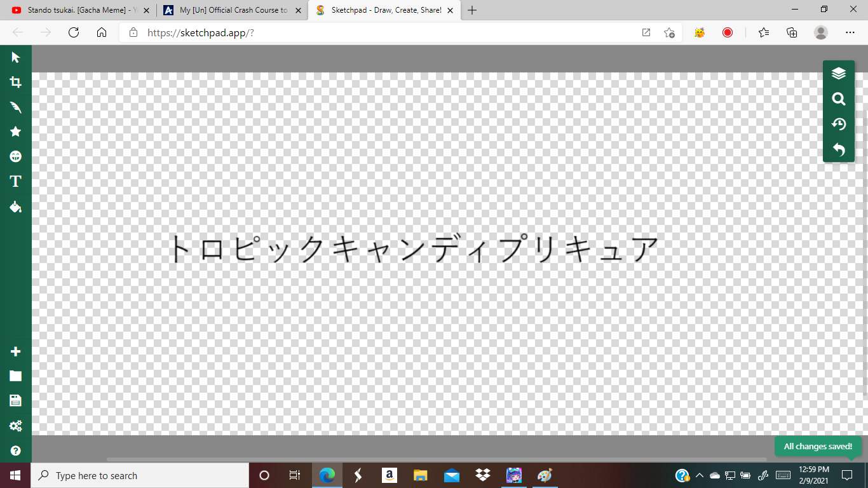This screenshot has width=868, height=488.
Task: Go back to previous page
Action: [x=18, y=32]
